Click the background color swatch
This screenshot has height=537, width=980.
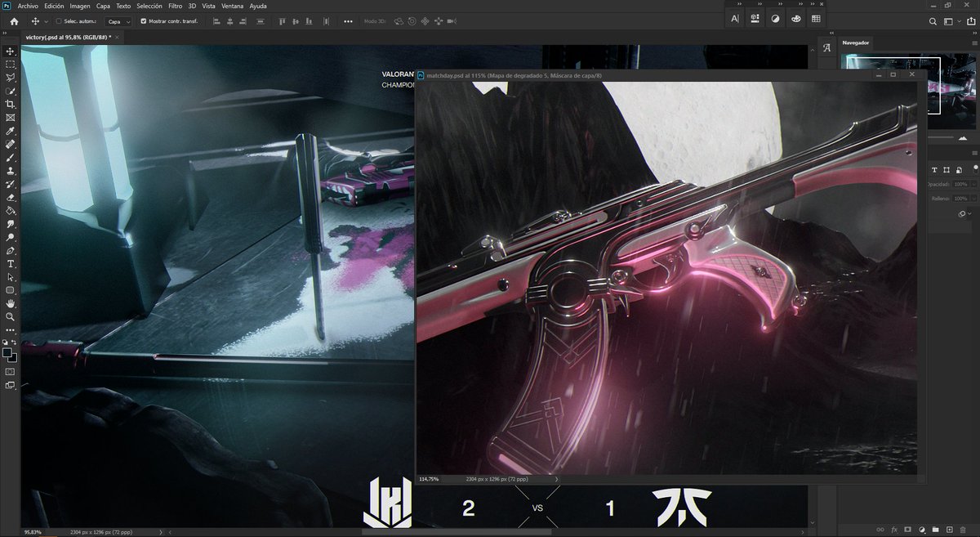point(13,358)
